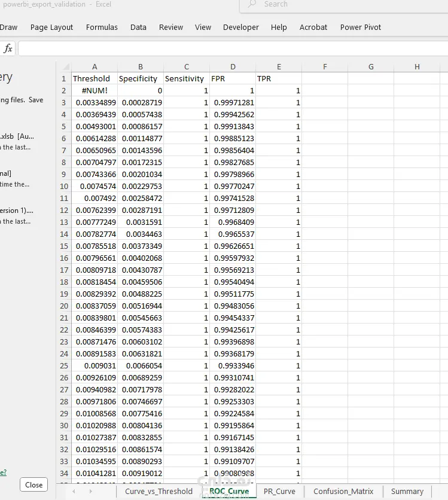Open the View ribbon tab
This screenshot has height=500, width=448.
(x=203, y=27)
